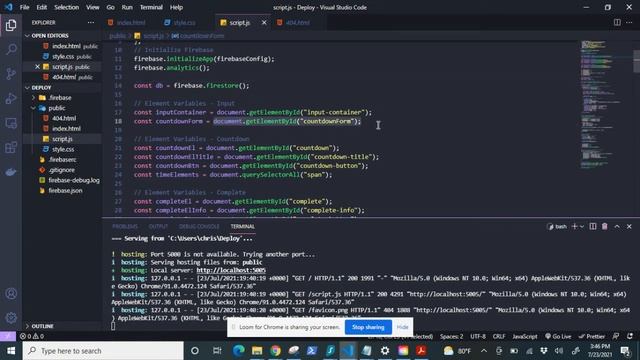This screenshot has height=360, width=640.
Task: Open the Docker view in activity bar
Action: pos(11,172)
